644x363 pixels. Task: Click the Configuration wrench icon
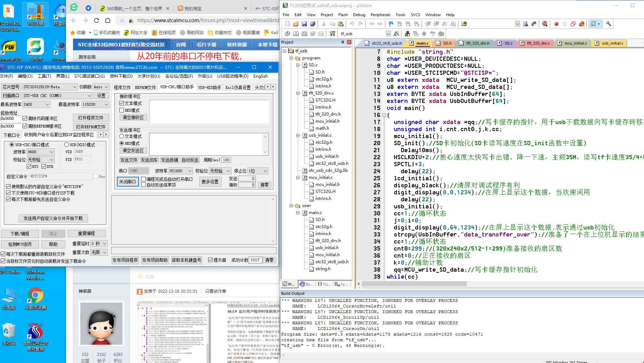[x=609, y=24]
